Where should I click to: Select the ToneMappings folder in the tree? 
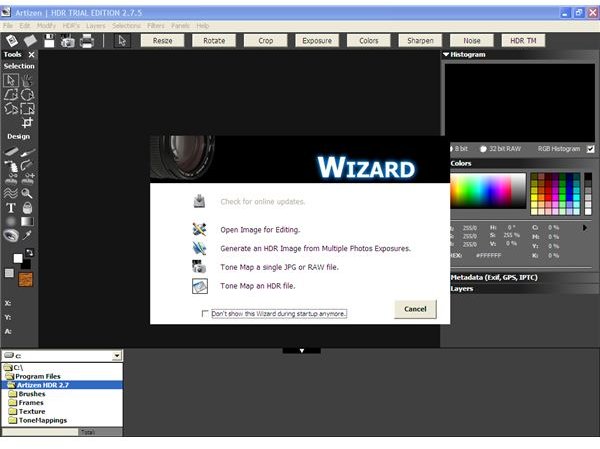coord(42,420)
